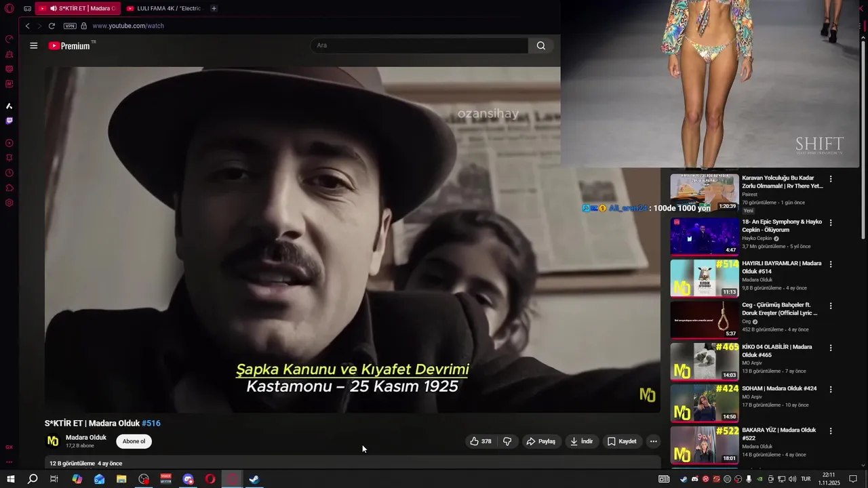Screen dimensions: 868x488
Task: Open Windows taskbar search
Action: coord(33,479)
